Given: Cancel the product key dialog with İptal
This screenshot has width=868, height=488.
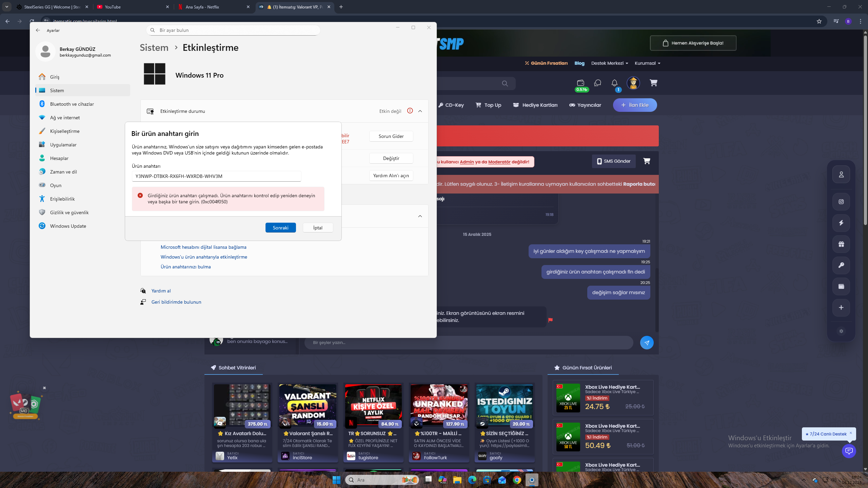Looking at the screenshot, I should click(x=318, y=228).
